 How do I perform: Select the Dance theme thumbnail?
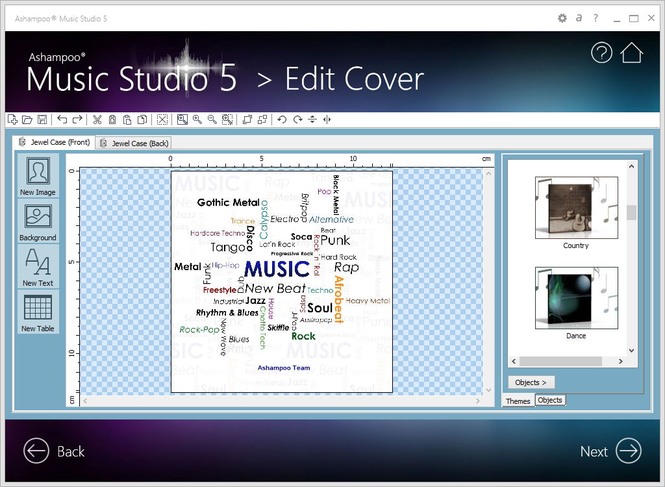[576, 298]
